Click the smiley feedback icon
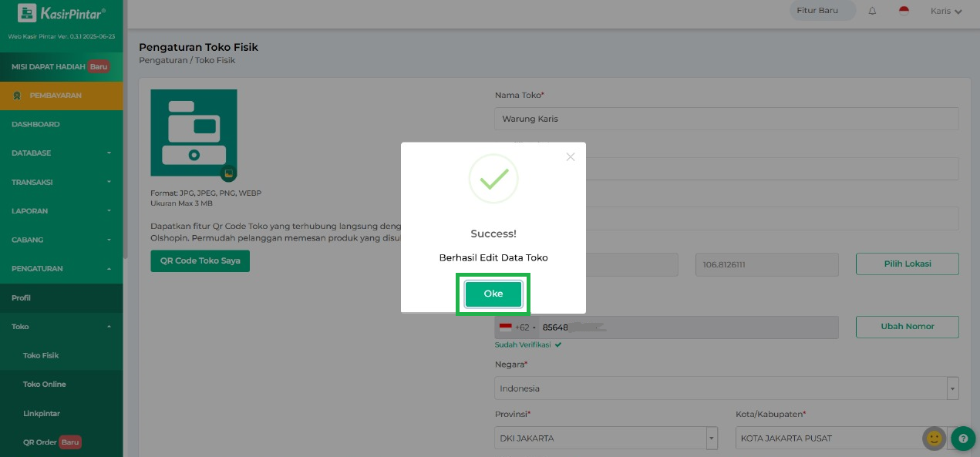The height and width of the screenshot is (457, 980). 935,439
